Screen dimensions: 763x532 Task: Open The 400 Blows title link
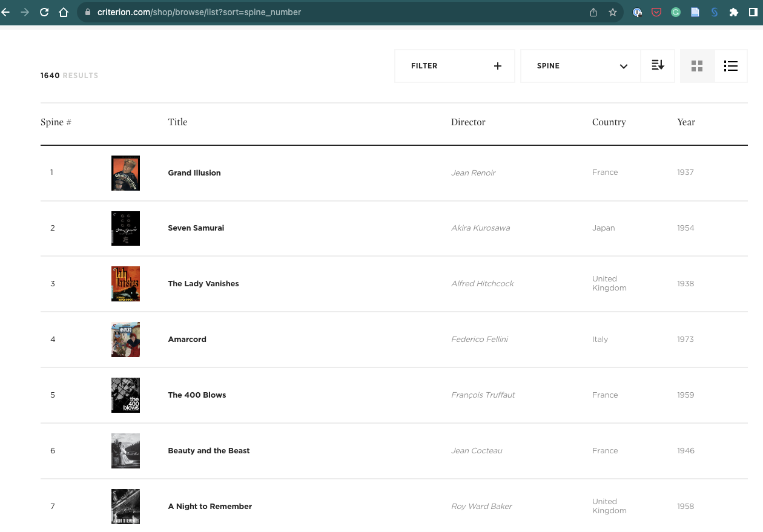(x=197, y=395)
